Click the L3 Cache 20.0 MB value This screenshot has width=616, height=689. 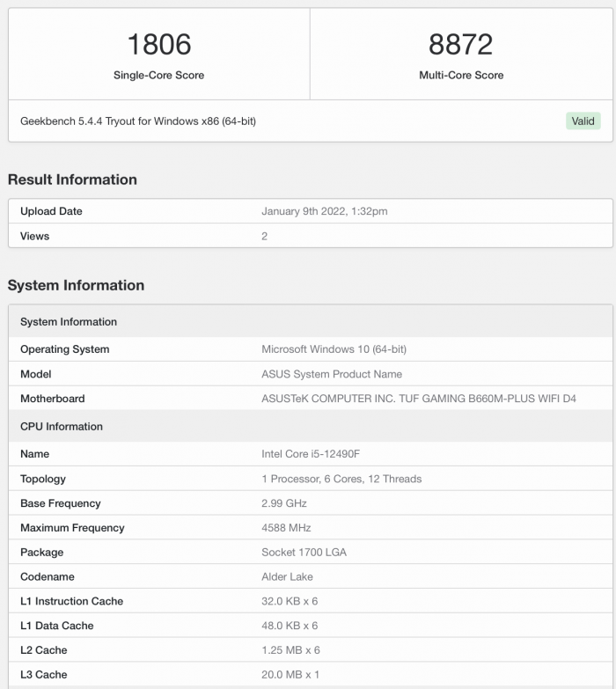290,675
